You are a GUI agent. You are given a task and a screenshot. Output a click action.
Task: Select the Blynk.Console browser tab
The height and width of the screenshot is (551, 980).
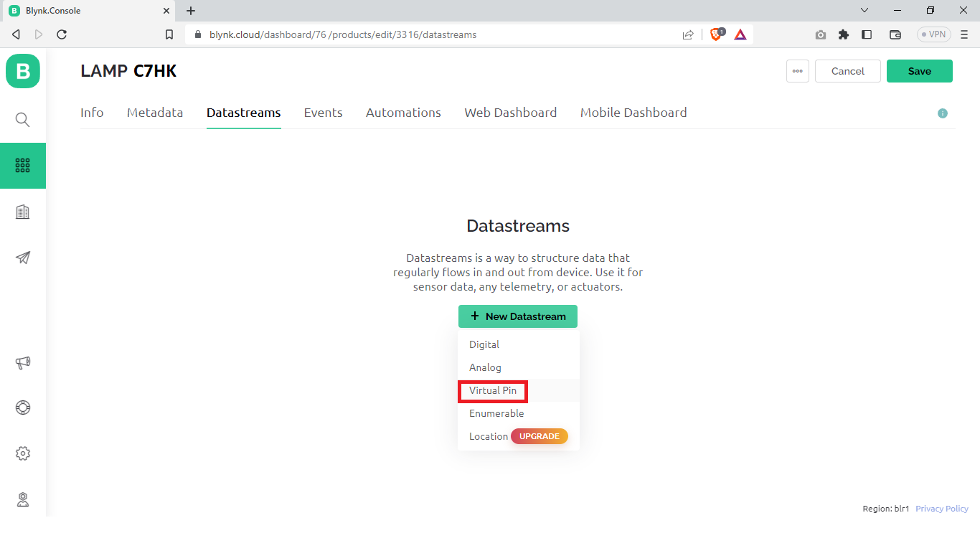click(90, 11)
